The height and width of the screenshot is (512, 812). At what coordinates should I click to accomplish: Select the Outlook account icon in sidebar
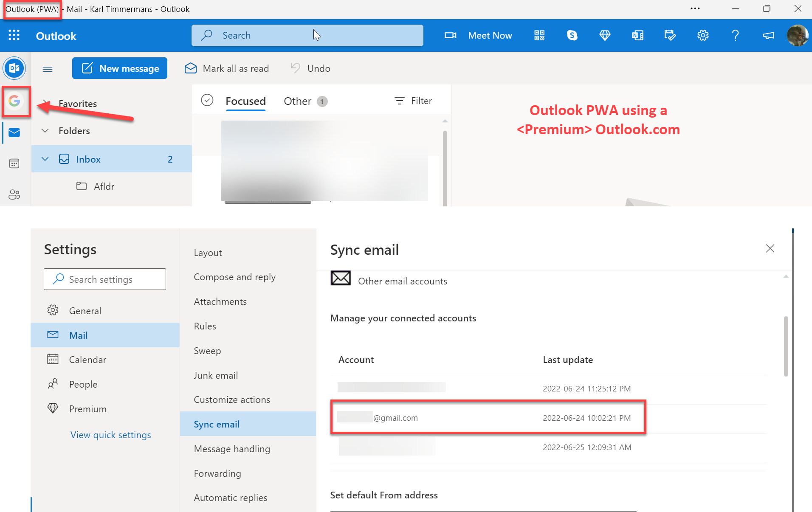(x=14, y=68)
